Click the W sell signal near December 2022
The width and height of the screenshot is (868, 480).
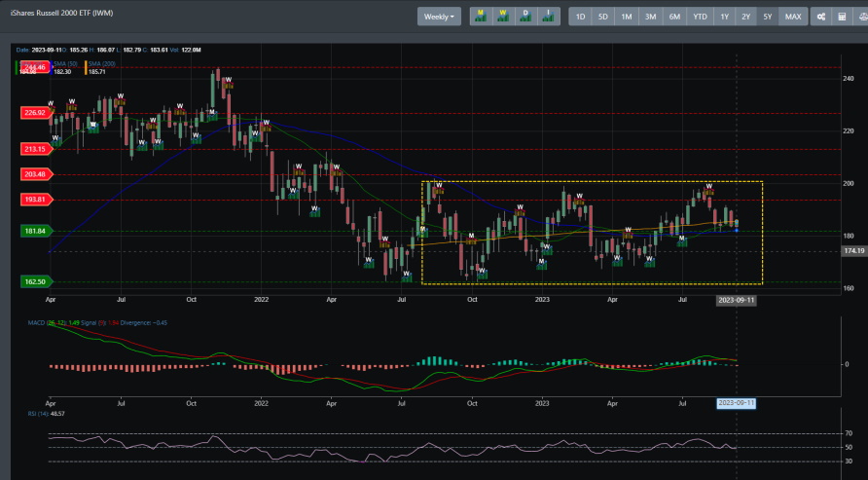[520, 210]
